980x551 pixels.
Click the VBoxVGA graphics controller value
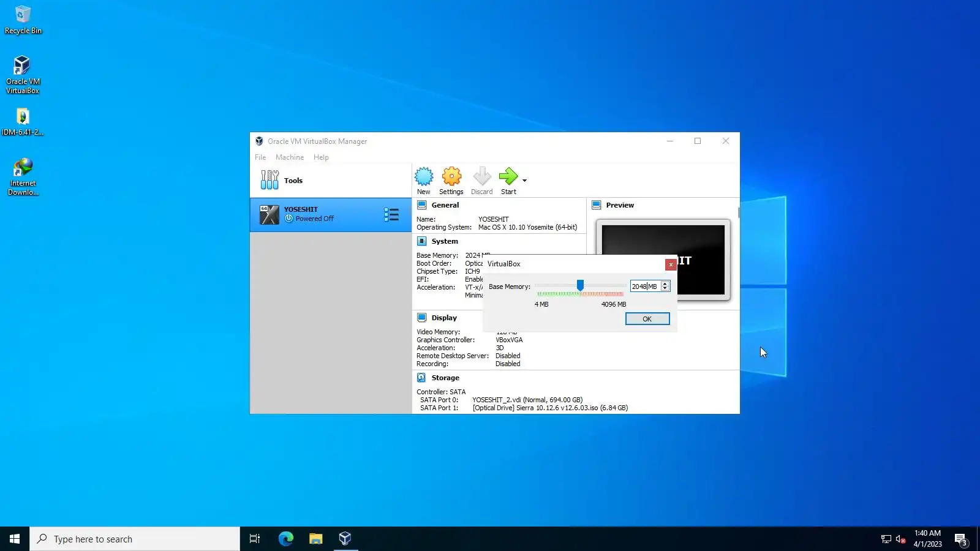tap(509, 340)
